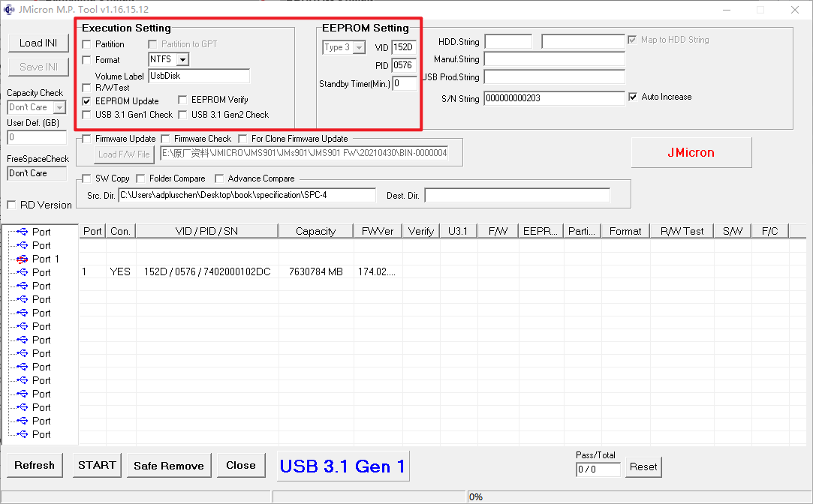Screen dimensions: 813x504
Task: Click the Refresh button
Action: 35,465
